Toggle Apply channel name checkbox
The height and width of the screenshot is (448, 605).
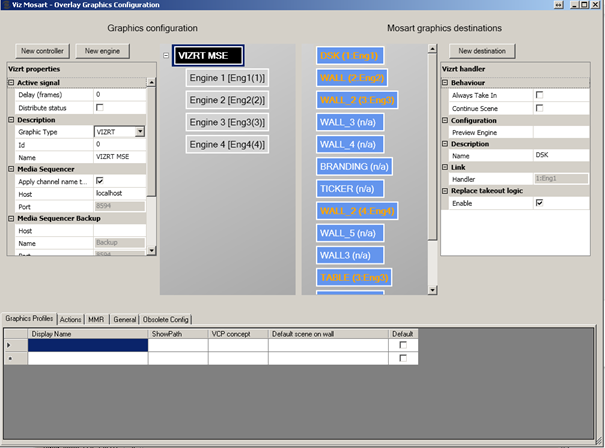[x=99, y=180]
